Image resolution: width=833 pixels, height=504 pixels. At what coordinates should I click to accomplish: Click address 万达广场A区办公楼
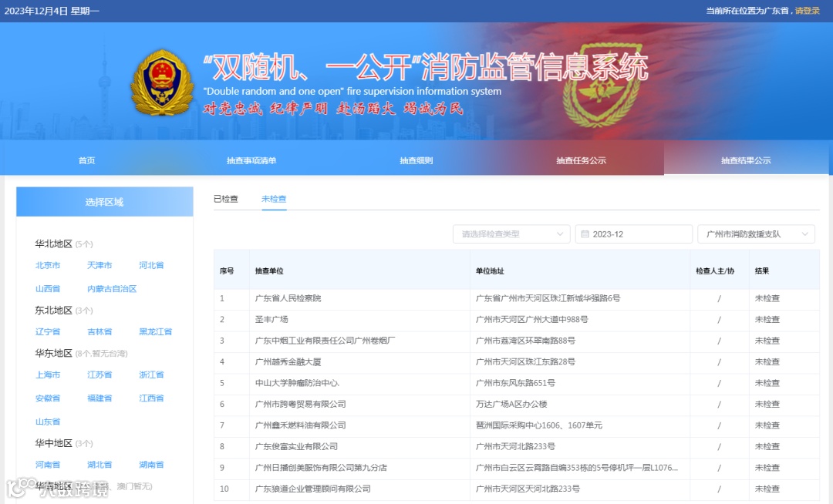tap(511, 405)
